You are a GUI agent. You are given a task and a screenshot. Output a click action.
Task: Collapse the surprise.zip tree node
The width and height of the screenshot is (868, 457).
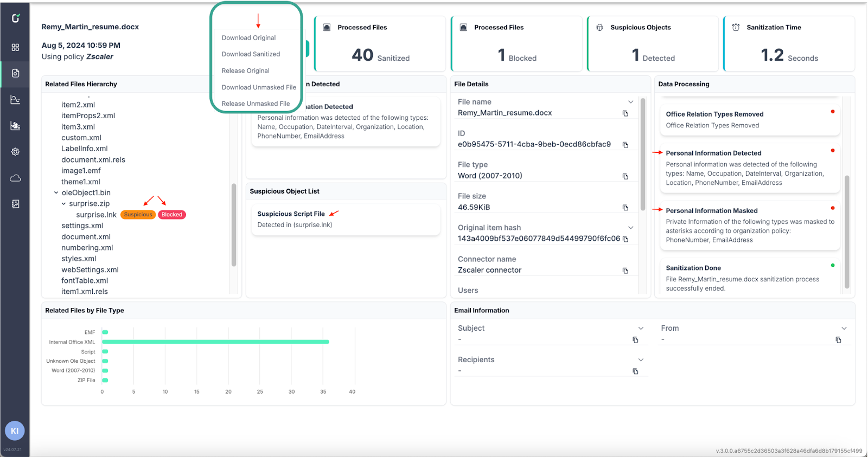(63, 204)
